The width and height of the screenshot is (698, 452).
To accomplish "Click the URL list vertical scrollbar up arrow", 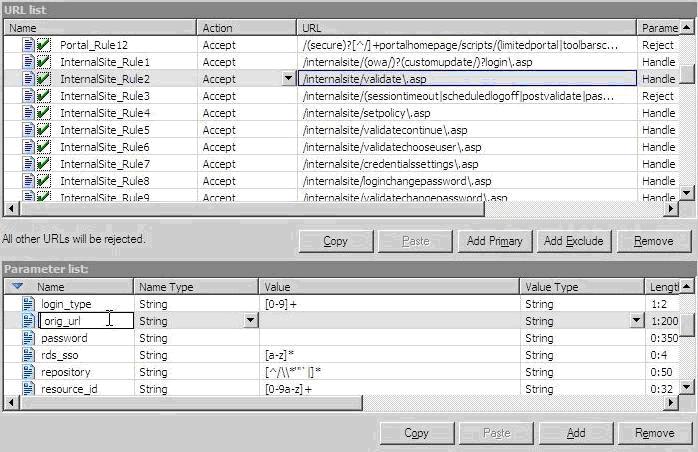I will (686, 28).
